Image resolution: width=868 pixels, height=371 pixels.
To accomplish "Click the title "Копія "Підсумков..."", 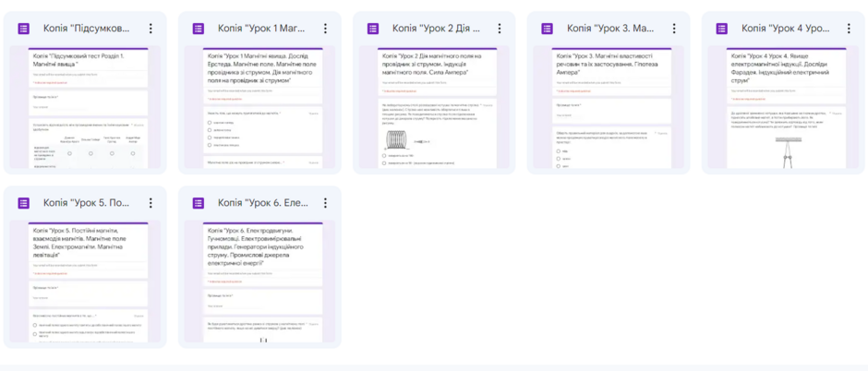I will 87,29.
